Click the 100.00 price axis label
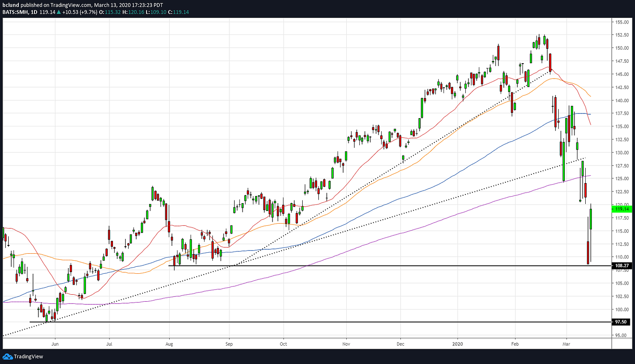This screenshot has height=364, width=635. pyautogui.click(x=622, y=310)
